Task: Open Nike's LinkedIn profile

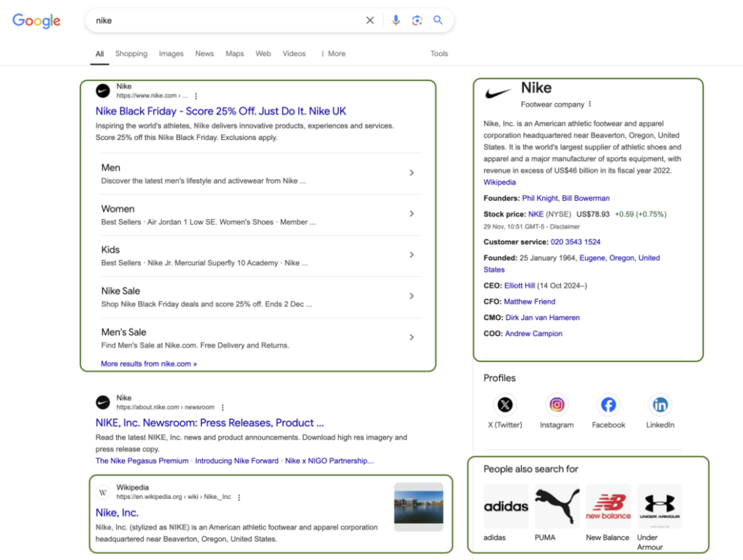Action: 660,405
